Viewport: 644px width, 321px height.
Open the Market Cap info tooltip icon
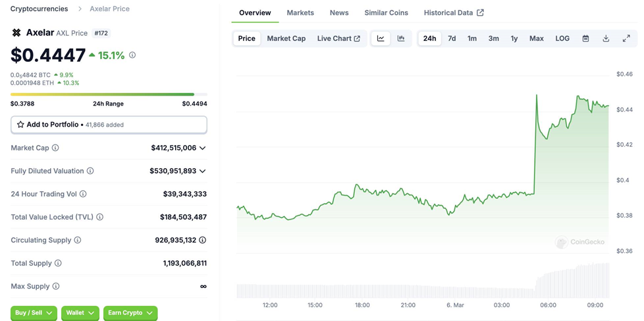point(55,148)
